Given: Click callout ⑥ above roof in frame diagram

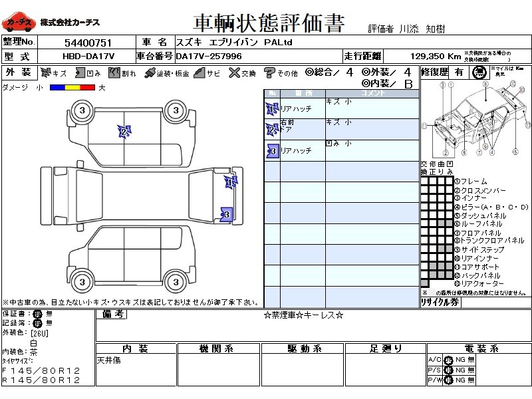Looking at the screenshot, I should pyautogui.click(x=486, y=84).
